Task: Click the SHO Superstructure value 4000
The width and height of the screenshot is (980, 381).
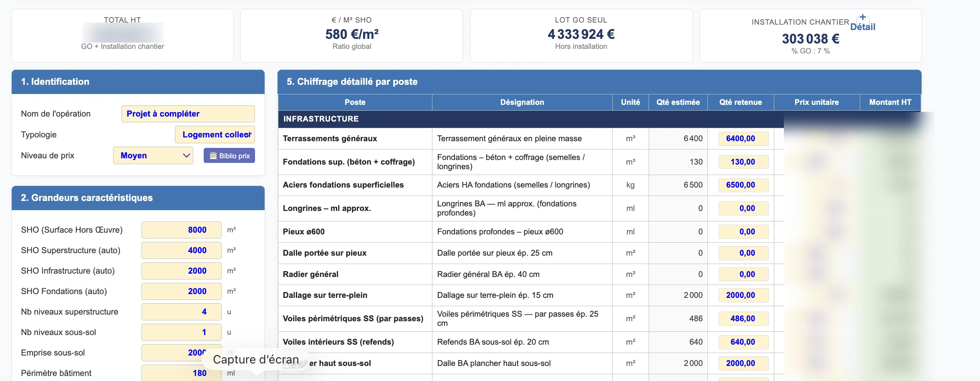Action: coord(182,250)
